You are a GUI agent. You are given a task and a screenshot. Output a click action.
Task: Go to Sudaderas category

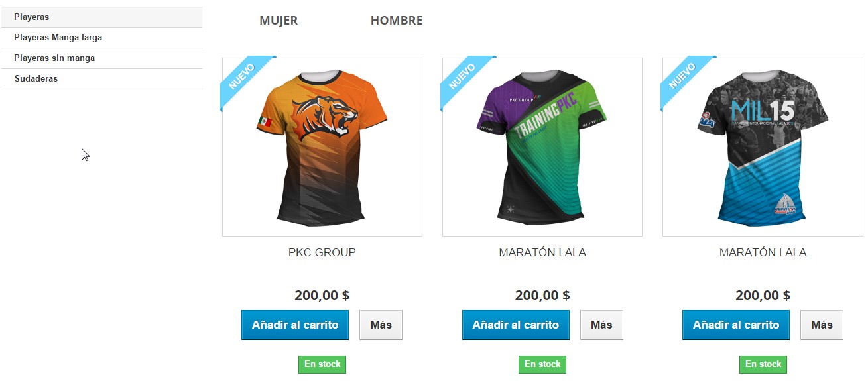point(101,79)
